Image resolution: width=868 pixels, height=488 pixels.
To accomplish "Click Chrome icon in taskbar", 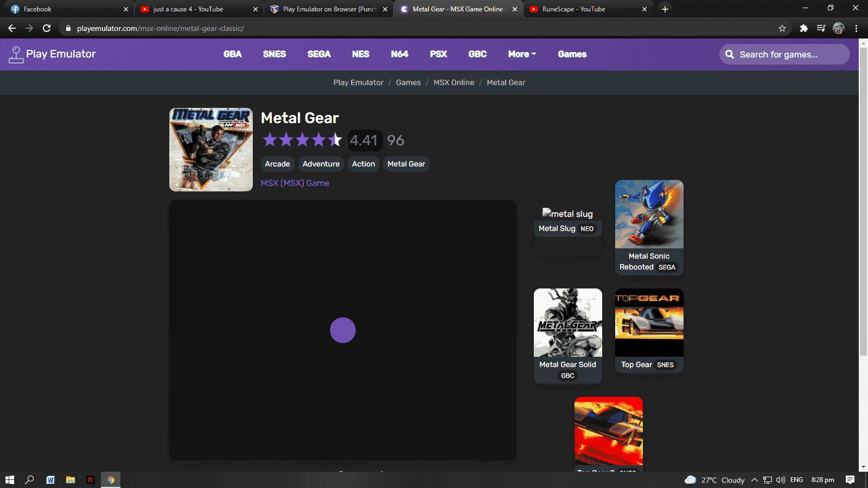I will coord(111,480).
